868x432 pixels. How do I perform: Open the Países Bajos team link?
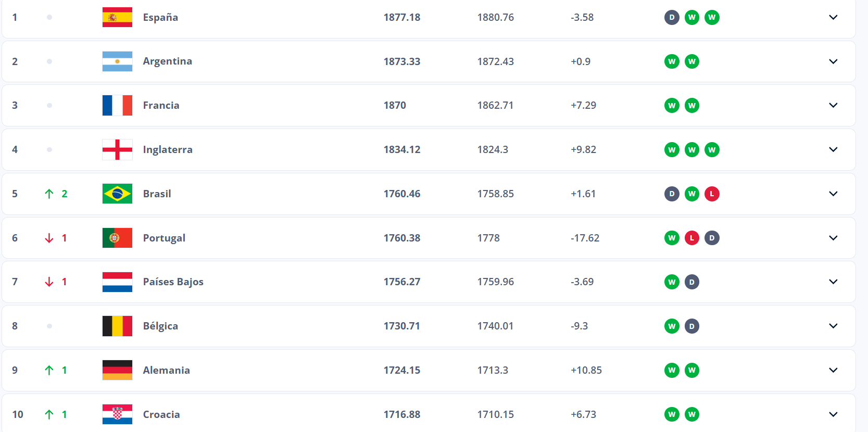pos(173,282)
